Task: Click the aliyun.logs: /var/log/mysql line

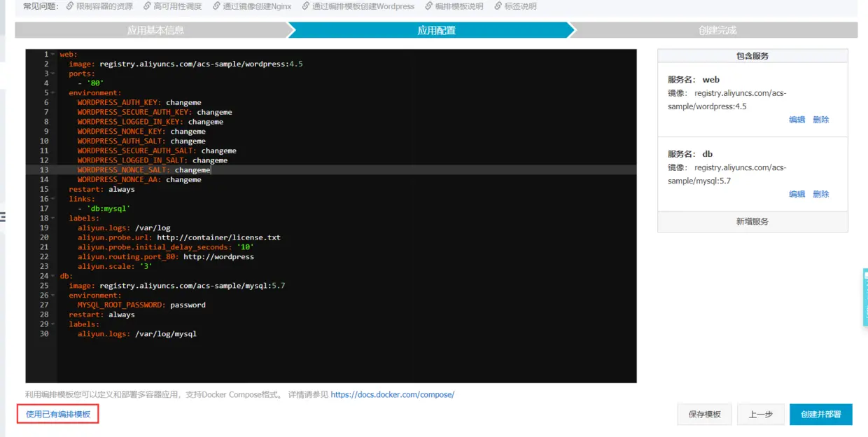Action: (136, 334)
